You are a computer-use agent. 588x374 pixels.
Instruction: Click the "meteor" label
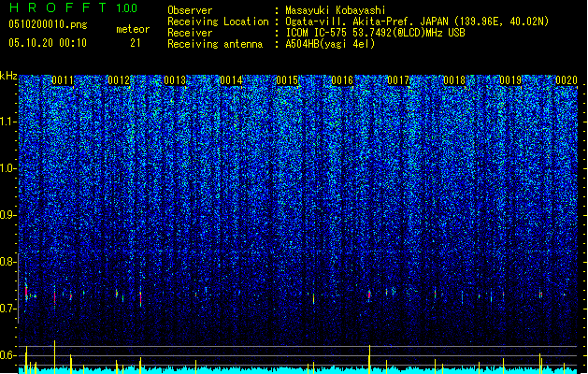(133, 29)
